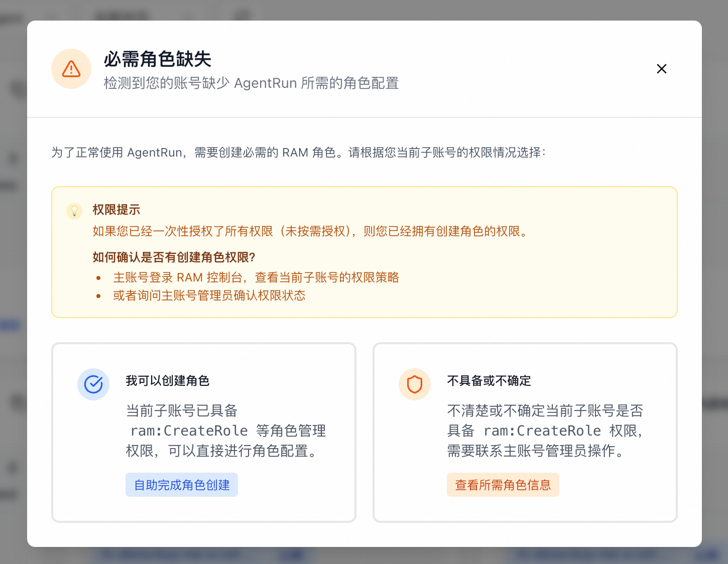Click description 不清楚或不确定当前子账号是否具备
This screenshot has height=564, width=728.
pyautogui.click(x=546, y=431)
